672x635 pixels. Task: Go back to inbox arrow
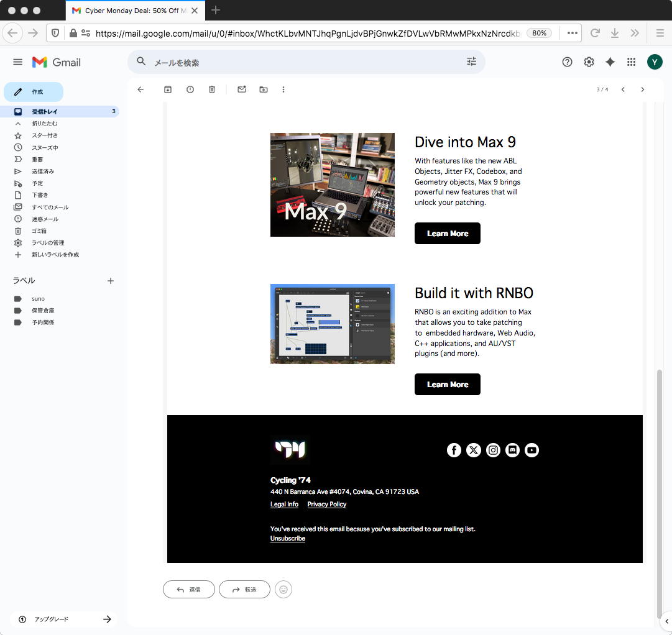[x=140, y=89]
